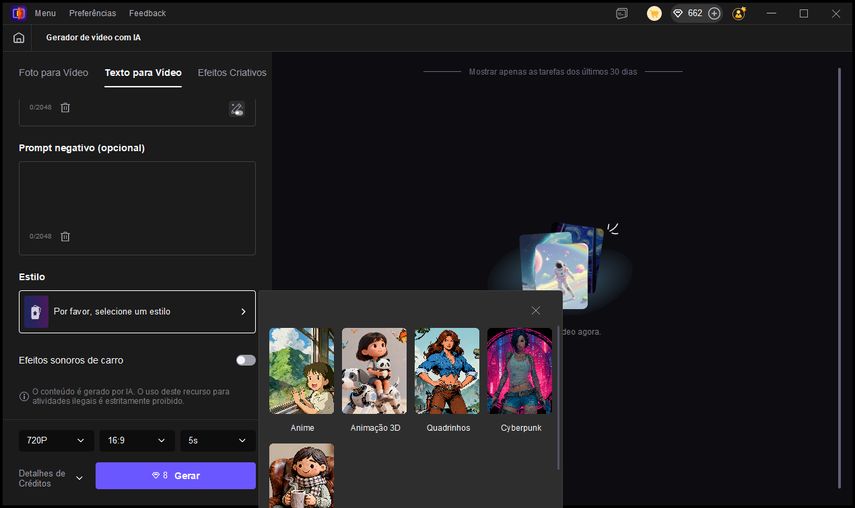Click the task list vertical scrollbar
Viewport: 855px width, 508px height.
839,278
